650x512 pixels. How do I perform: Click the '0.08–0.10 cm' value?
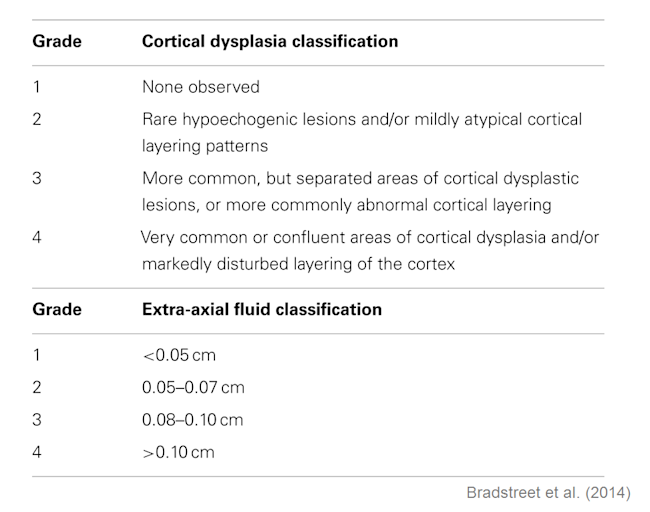[192, 420]
